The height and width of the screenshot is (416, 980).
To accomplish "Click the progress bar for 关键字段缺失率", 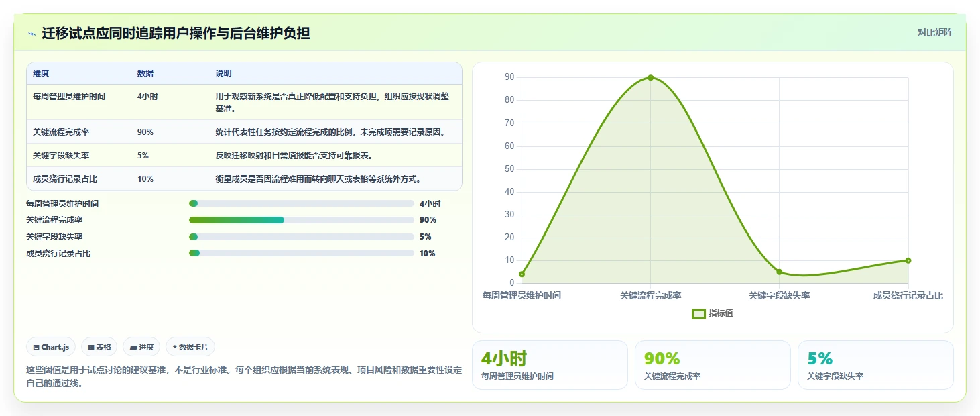I will [302, 237].
